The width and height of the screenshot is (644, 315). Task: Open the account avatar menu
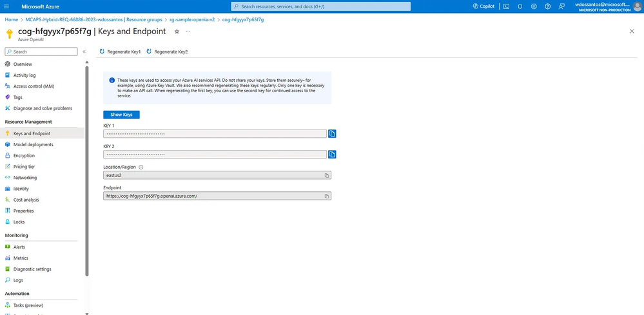637,6
